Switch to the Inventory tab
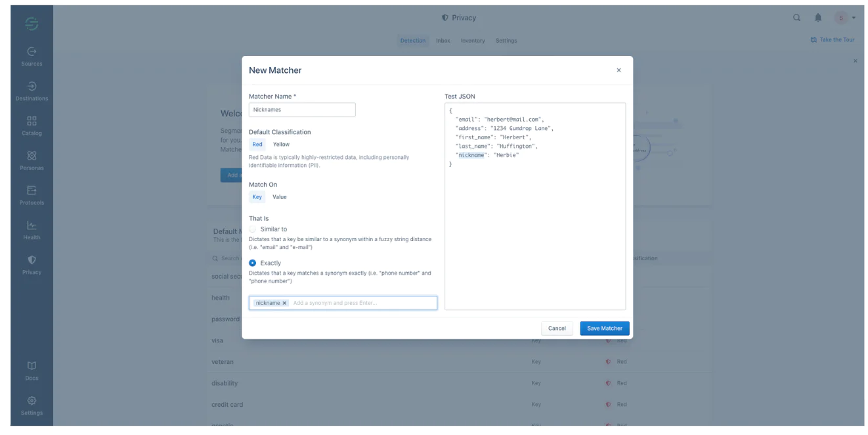 click(473, 40)
